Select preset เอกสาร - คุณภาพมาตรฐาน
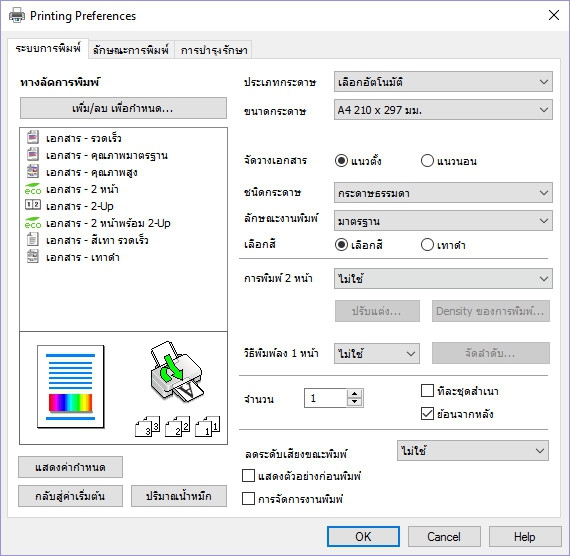This screenshot has width=570, height=556. click(107, 155)
